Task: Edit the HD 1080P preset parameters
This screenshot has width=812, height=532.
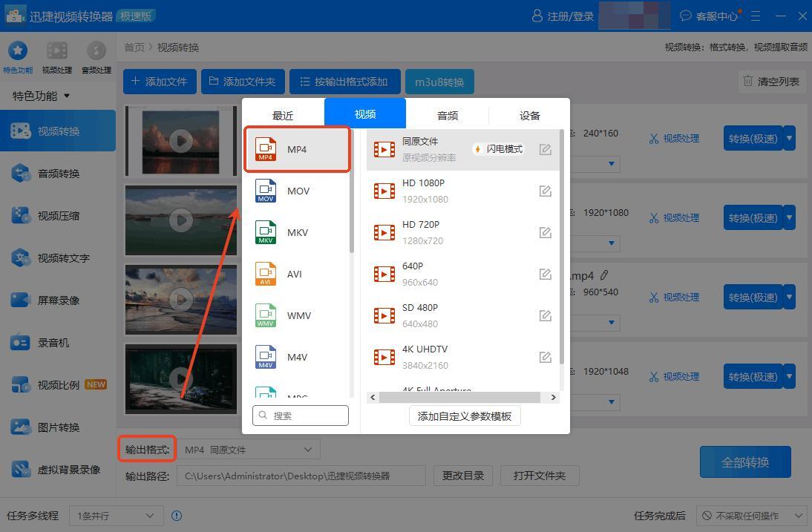Action: 545,191
